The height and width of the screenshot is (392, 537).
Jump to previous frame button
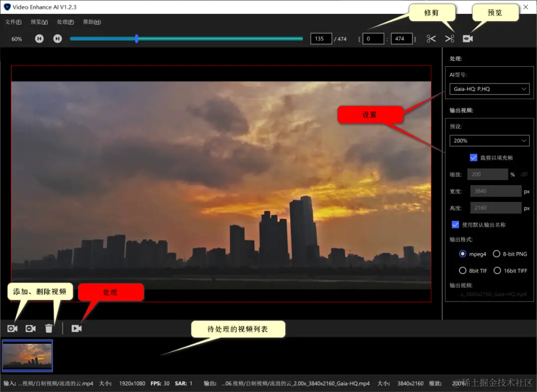[39, 39]
